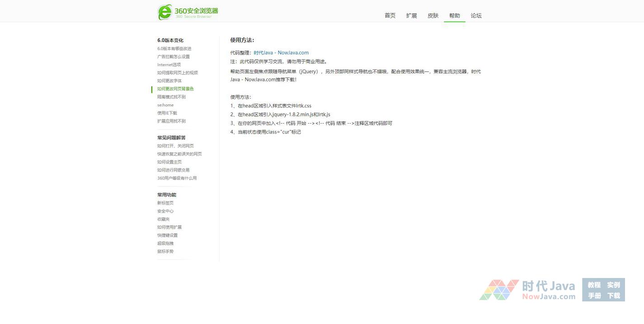The height and width of the screenshot is (324, 644).
Task: Select 安全中心 under 常用功能
Action: click(x=165, y=211)
